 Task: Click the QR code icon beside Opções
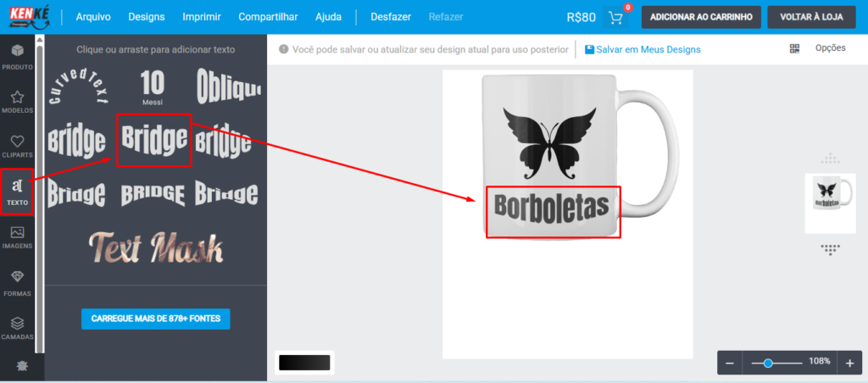(x=794, y=49)
